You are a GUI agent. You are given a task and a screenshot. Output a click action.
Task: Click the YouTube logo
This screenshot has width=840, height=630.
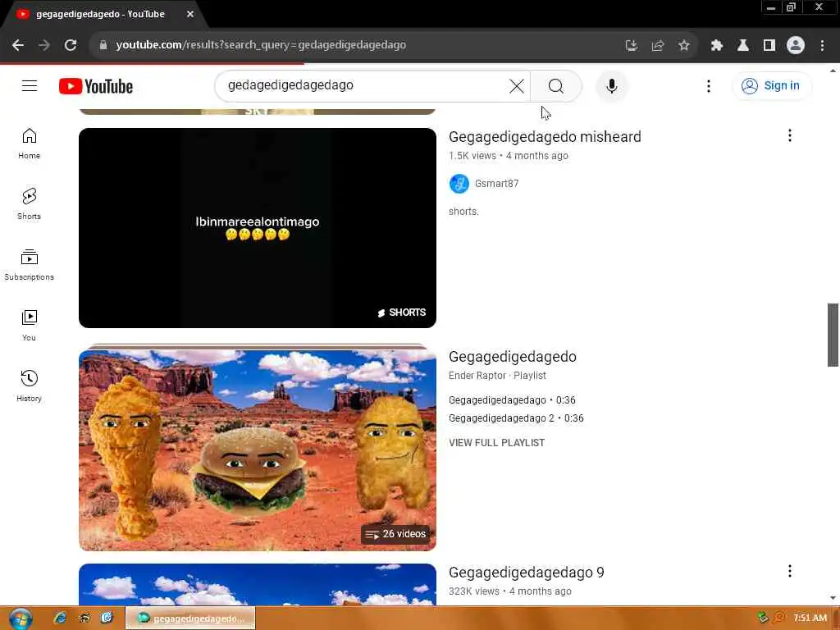click(x=96, y=86)
